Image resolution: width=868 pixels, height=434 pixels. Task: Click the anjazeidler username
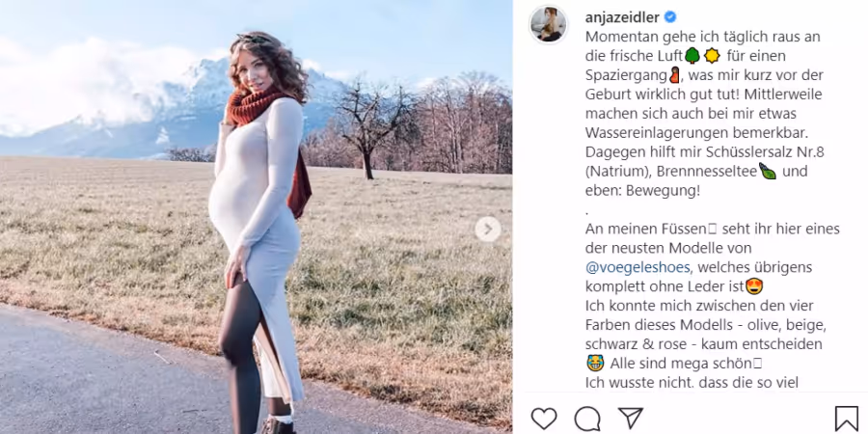click(x=622, y=17)
